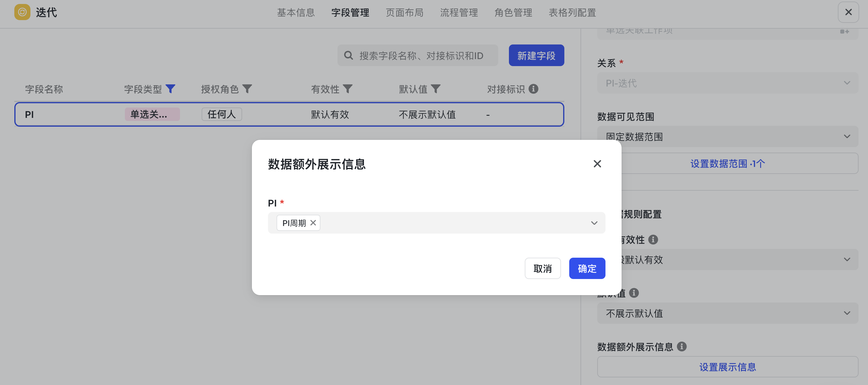Image resolution: width=868 pixels, height=385 pixels.
Task: Click the 单选关... field type tag
Action: click(x=152, y=114)
